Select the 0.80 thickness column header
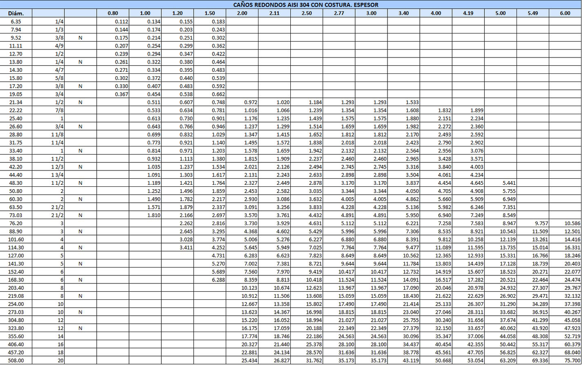The width and height of the screenshot is (588, 372). [x=113, y=13]
